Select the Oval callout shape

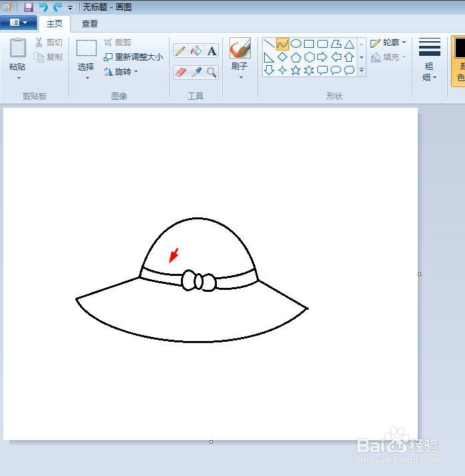(336, 70)
